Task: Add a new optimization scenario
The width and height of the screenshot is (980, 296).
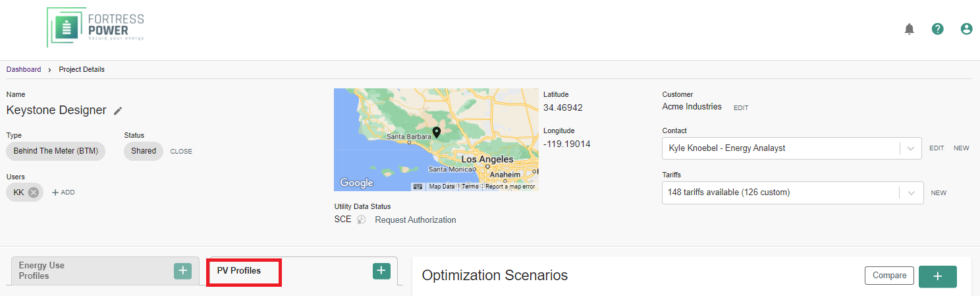Action: click(x=937, y=276)
